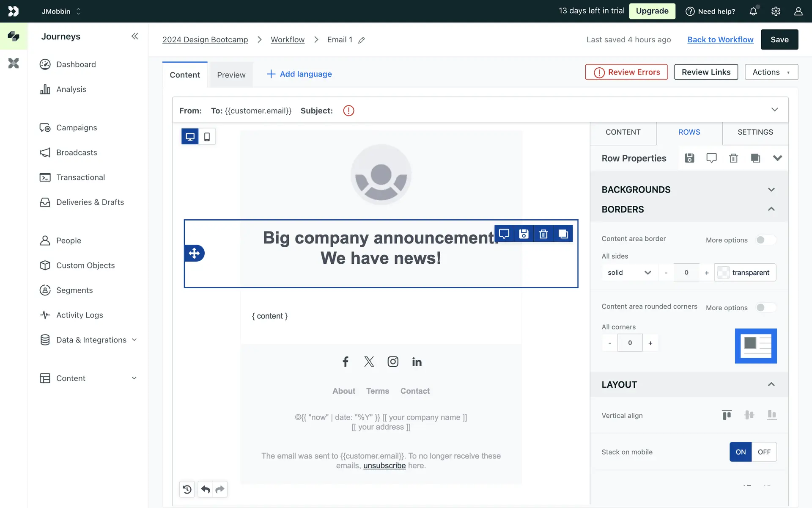Click the duplicate row icon on selected row toolbar
The height and width of the screenshot is (508, 812).
tap(563, 234)
